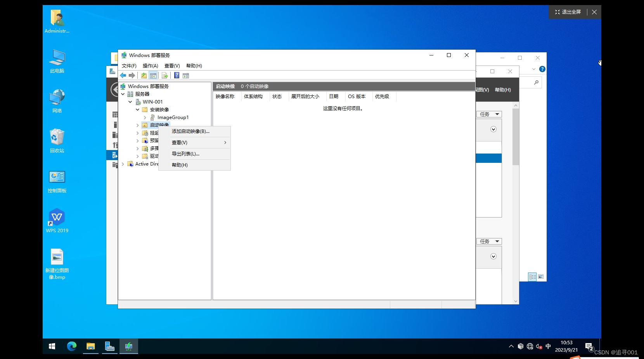Click the Up one level folder icon

pos(144,76)
